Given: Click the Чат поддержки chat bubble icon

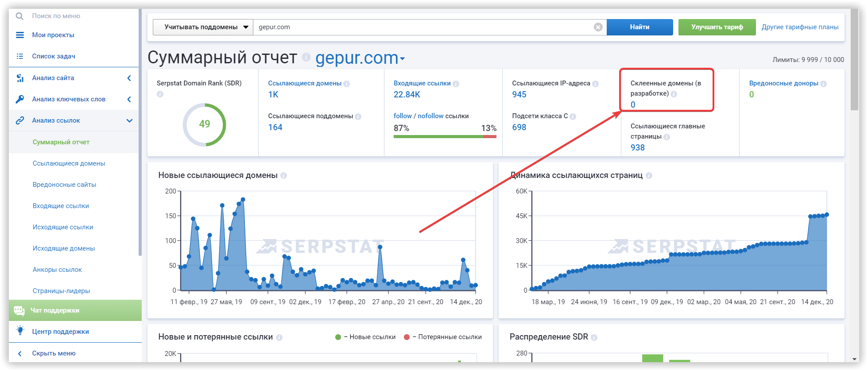Looking at the screenshot, I should pos(19,310).
